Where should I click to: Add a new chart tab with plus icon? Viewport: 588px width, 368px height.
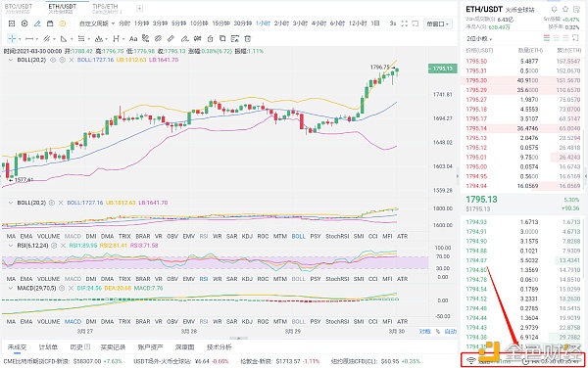[x=139, y=8]
